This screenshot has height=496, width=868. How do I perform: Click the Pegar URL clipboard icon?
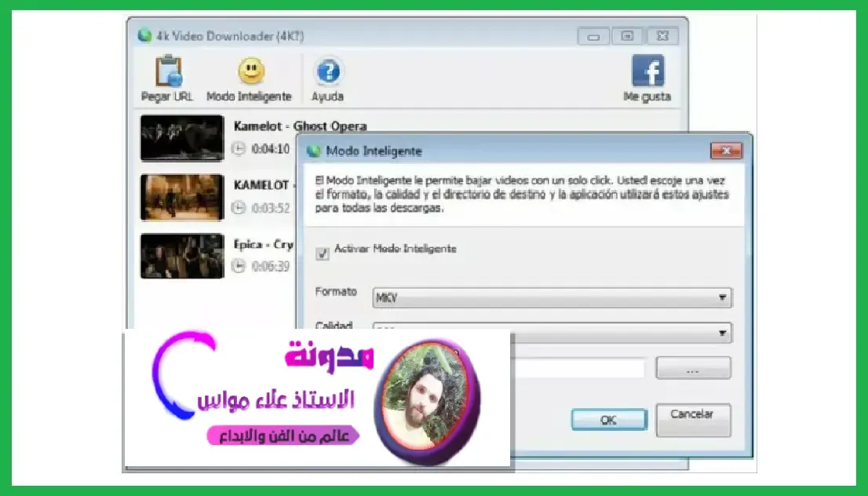(168, 71)
